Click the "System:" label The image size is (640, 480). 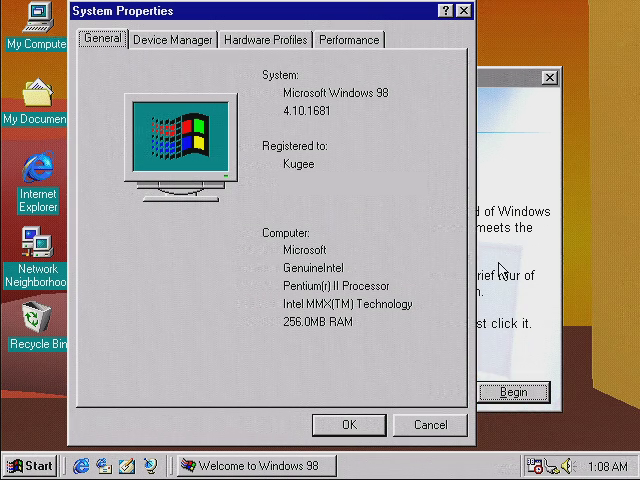[x=280, y=75]
